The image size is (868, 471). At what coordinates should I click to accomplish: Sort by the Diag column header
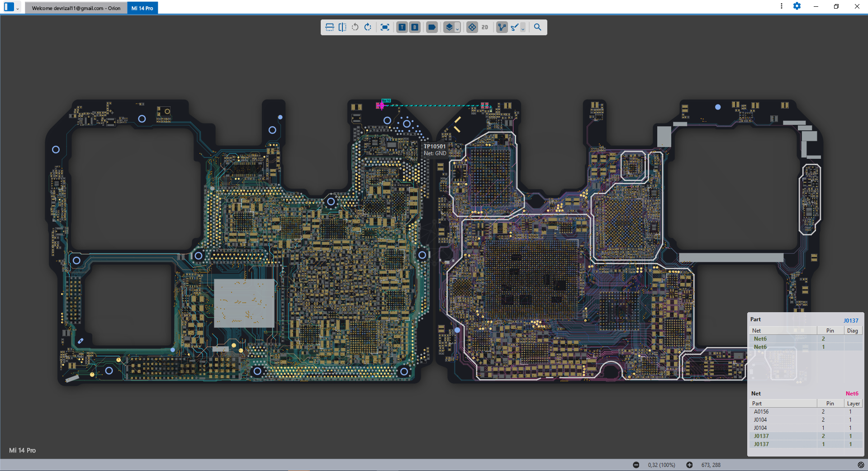pyautogui.click(x=853, y=331)
